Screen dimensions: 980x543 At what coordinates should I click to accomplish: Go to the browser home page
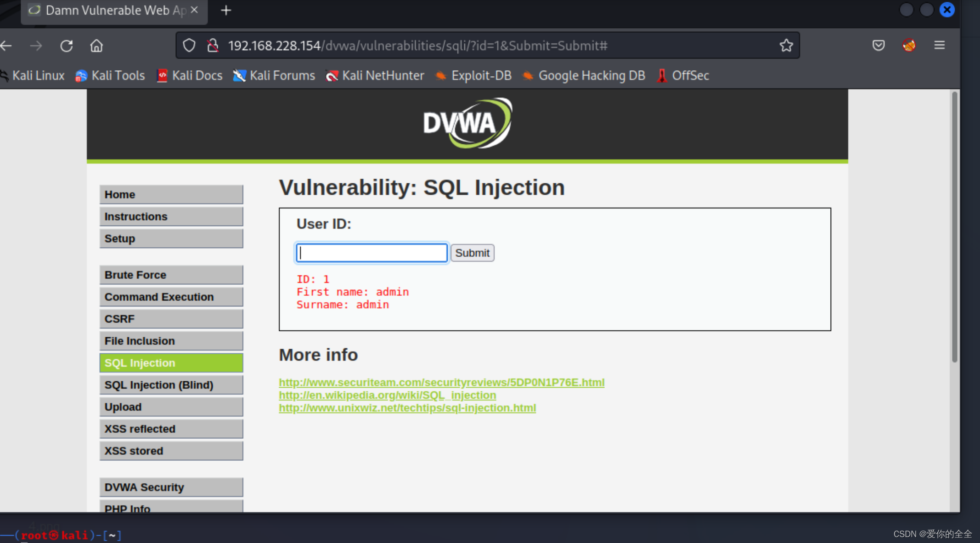coord(96,45)
